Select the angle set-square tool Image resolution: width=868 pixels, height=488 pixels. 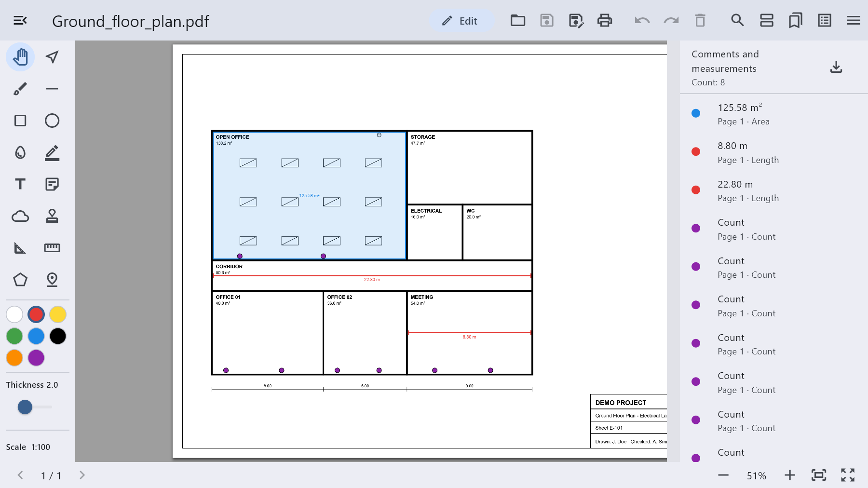(20, 248)
